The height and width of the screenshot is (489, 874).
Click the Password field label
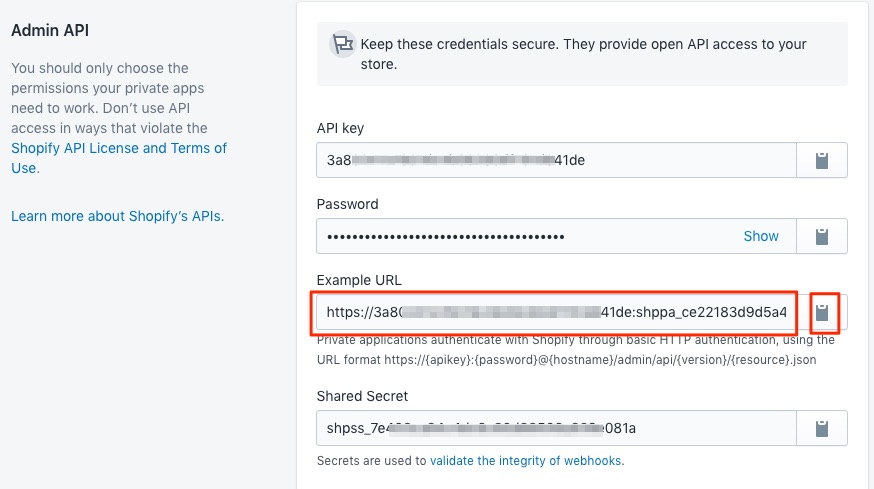tap(347, 204)
